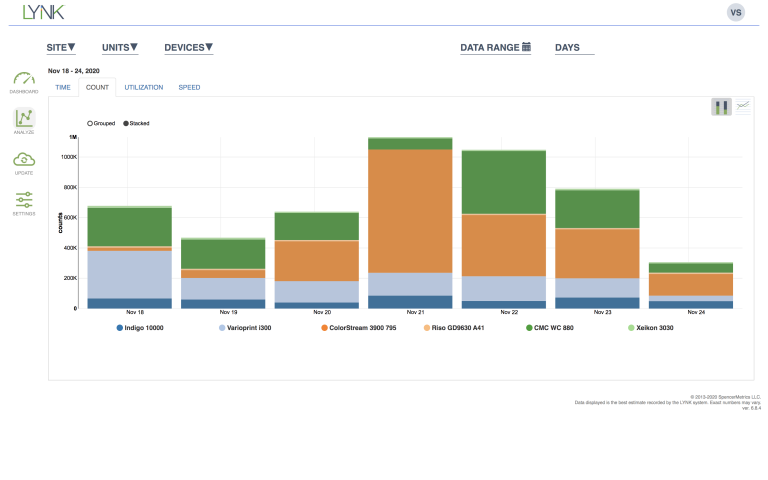Image resolution: width=768 pixels, height=480 pixels.
Task: Toggle Riso GD9630 A41 legend series
Action: [454, 328]
